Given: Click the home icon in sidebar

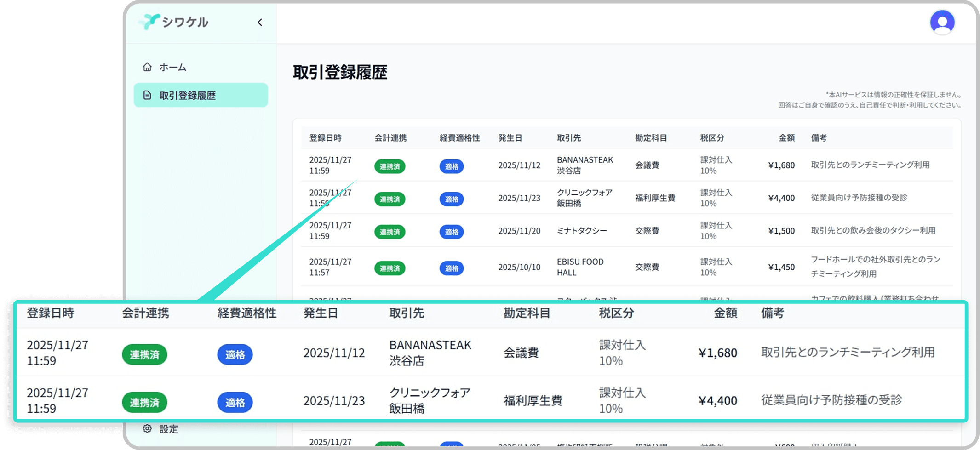Looking at the screenshot, I should pos(147,67).
